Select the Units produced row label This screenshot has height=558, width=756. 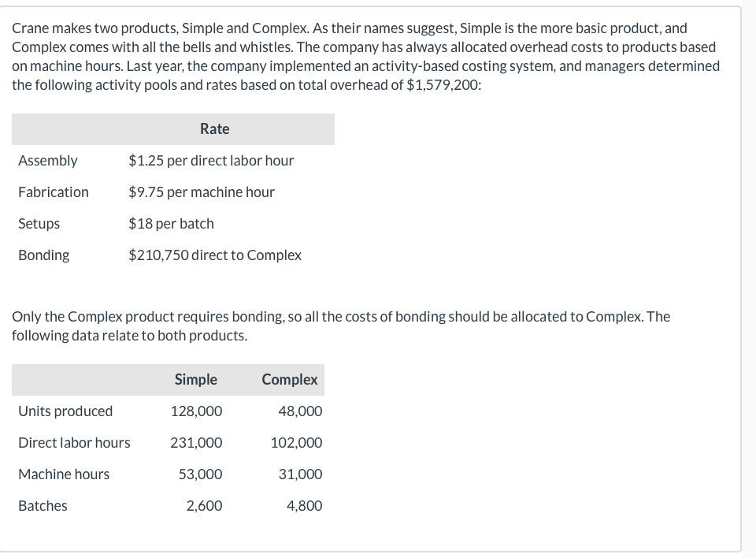pyautogui.click(x=65, y=411)
